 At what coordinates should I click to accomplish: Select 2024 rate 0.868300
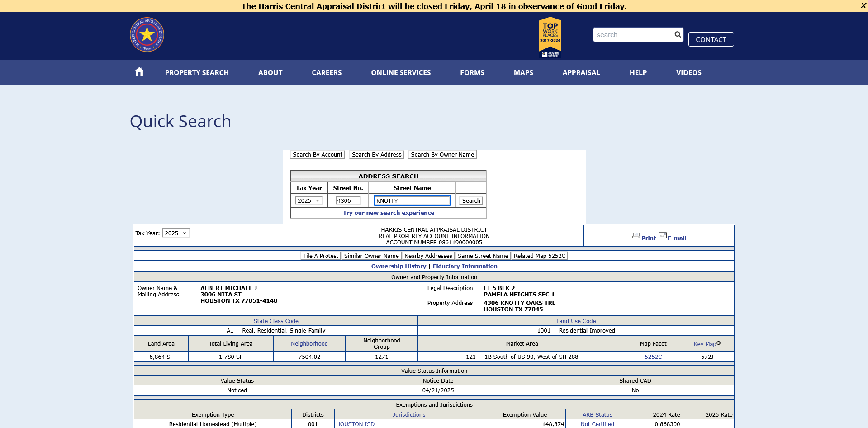click(x=667, y=424)
